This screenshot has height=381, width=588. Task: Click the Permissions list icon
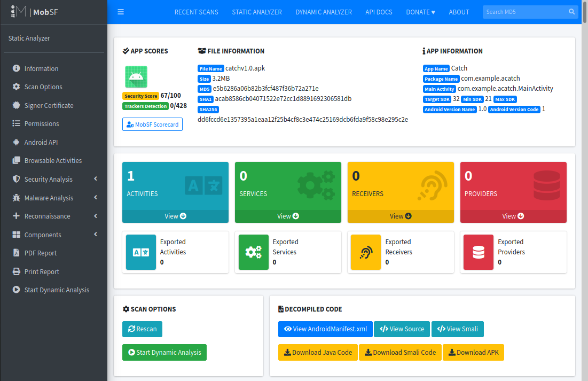[16, 123]
